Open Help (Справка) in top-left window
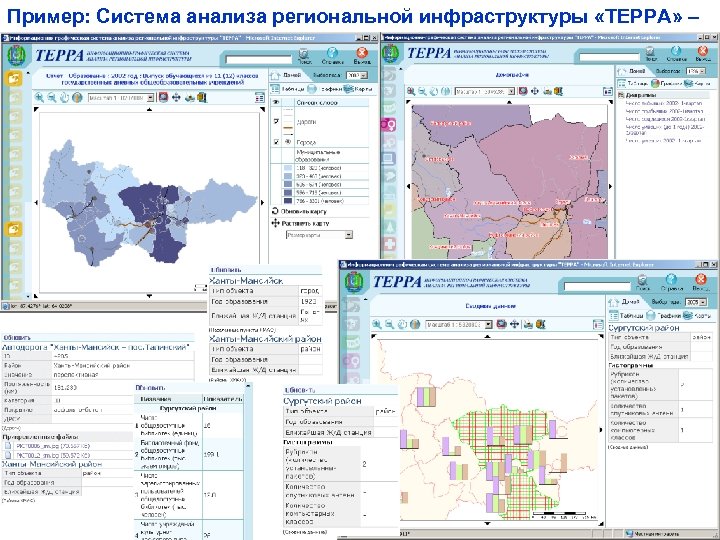This screenshot has height=540, width=720. [332, 54]
